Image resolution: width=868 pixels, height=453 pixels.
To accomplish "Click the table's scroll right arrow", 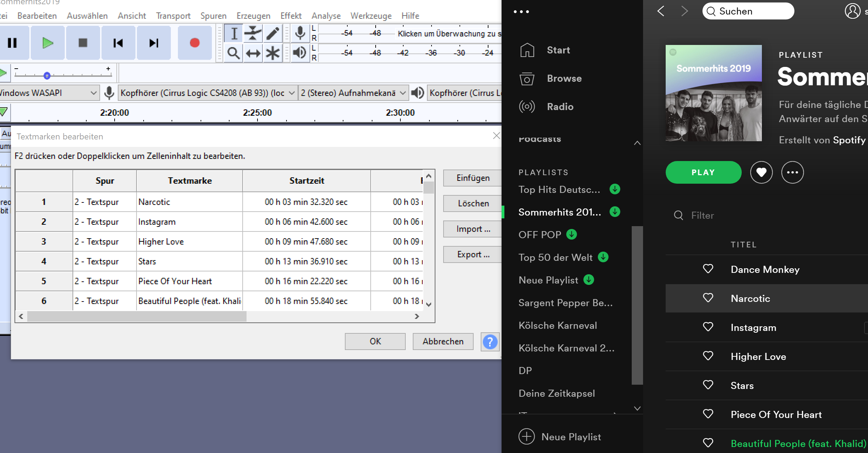I will tap(417, 316).
